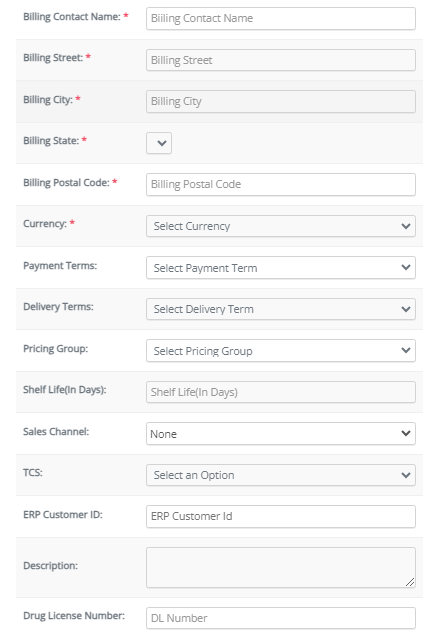Click the chevron arrow in Currency dropdown
Screen dimensions: 442x635
pos(406,226)
